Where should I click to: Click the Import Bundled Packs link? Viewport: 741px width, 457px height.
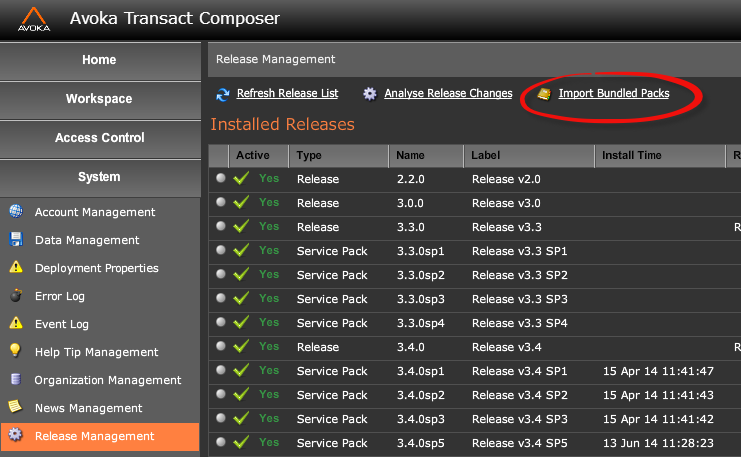[613, 94]
